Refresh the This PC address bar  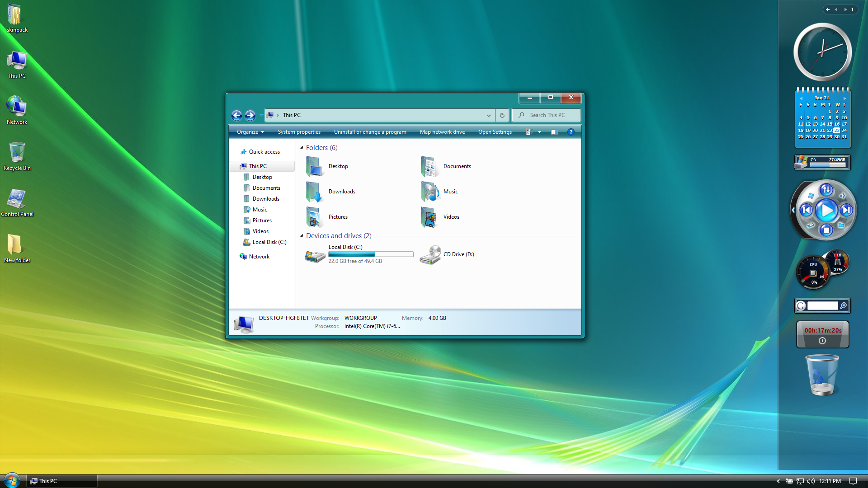coord(502,115)
